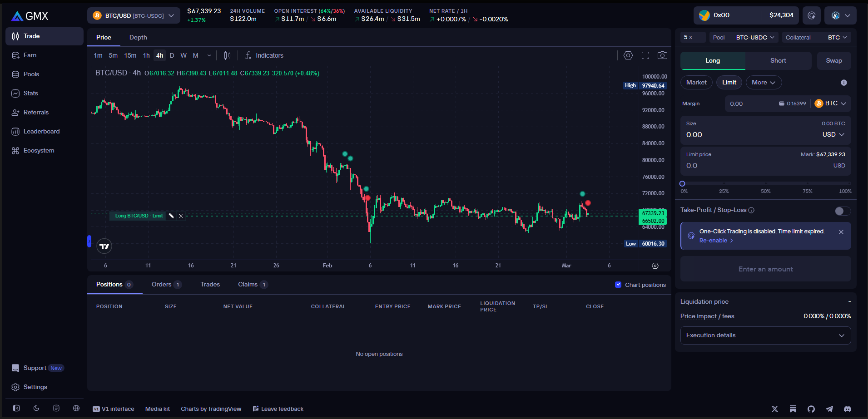Open the 0x00 wallet account button
Viewport: 868px width, 419px height.
746,15
